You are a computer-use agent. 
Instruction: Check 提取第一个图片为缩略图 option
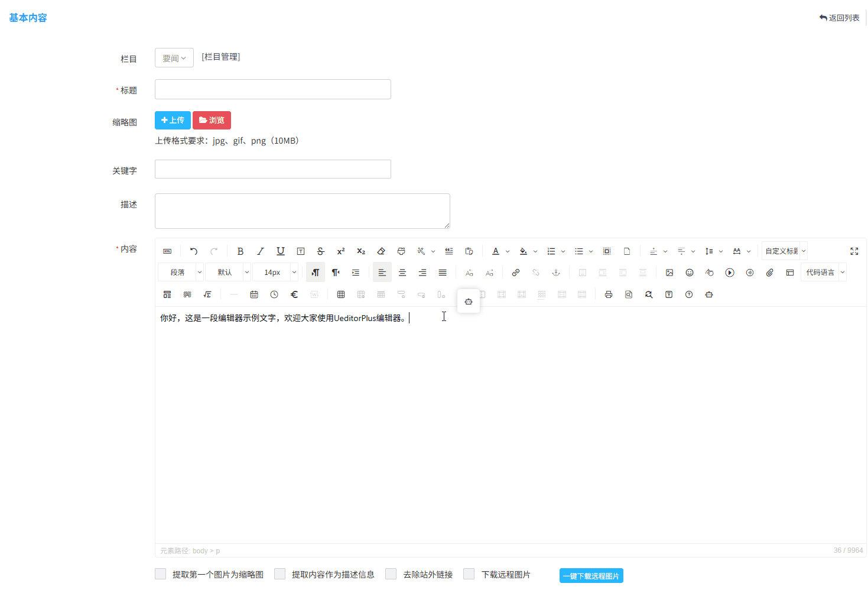coord(160,573)
